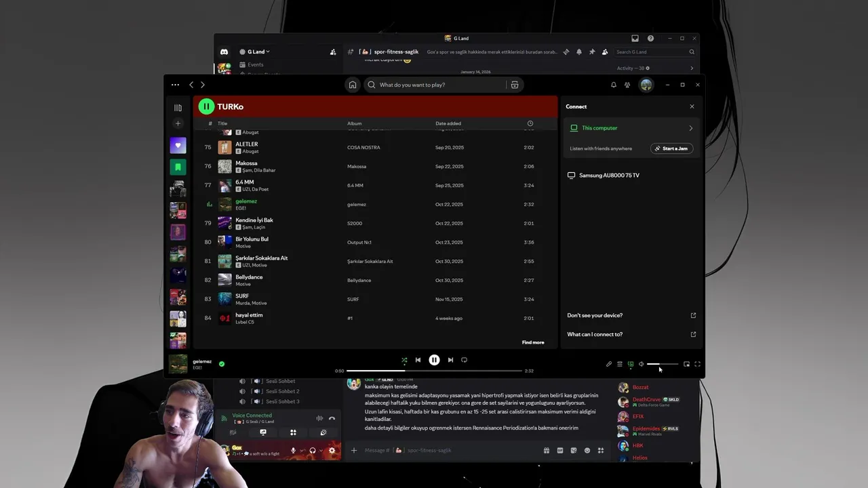Open green bookmark Your Episodes item
Screen dimensions: 868x488
click(178, 167)
